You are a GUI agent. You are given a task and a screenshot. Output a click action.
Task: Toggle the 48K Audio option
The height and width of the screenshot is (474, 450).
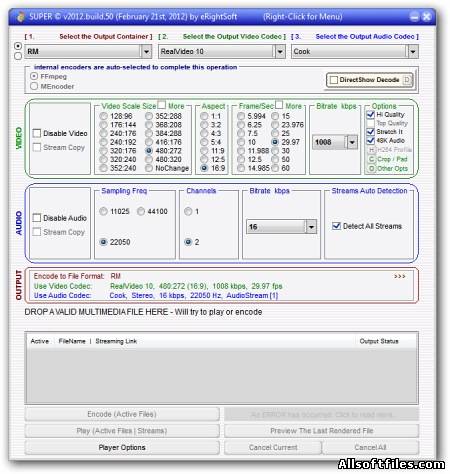pyautogui.click(x=370, y=141)
